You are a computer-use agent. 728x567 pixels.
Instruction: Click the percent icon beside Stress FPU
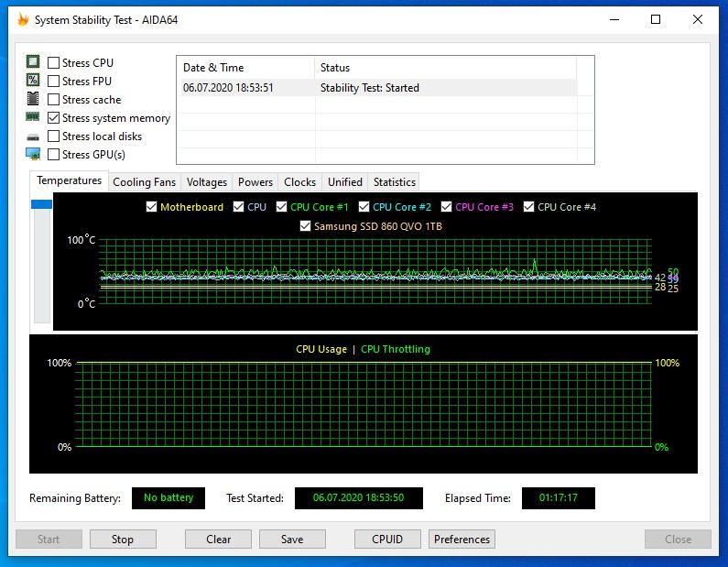pos(33,80)
